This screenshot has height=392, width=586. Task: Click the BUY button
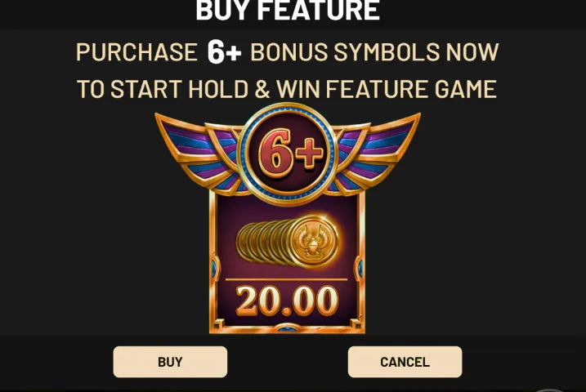click(170, 362)
